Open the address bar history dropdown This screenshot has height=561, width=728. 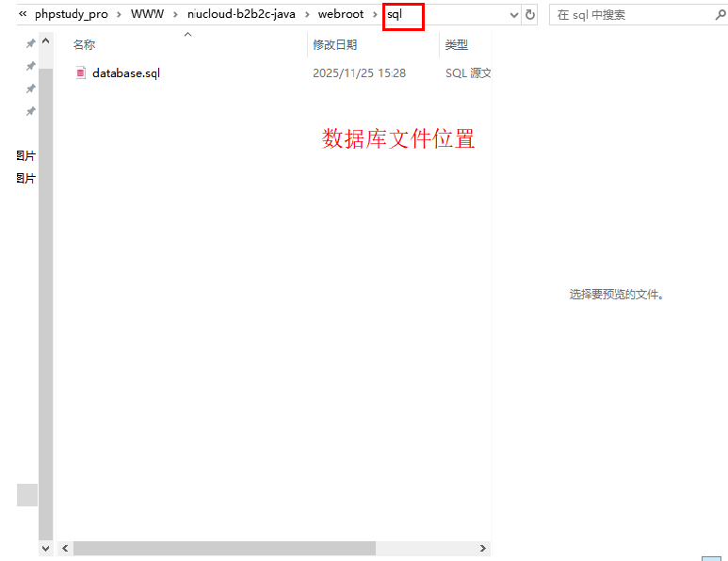click(x=513, y=15)
